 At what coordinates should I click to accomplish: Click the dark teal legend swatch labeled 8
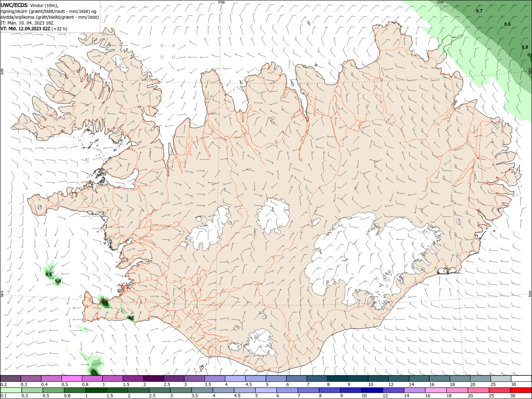(x=337, y=378)
